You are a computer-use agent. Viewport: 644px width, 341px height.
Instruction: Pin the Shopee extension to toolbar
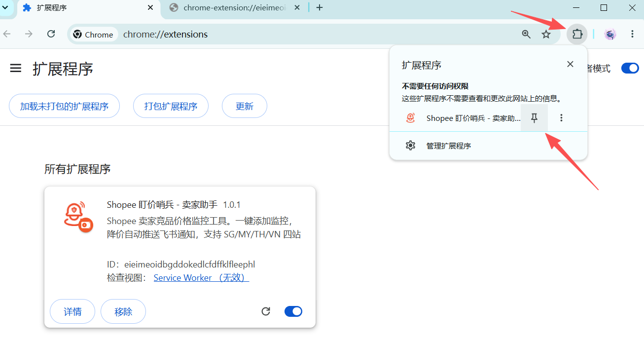click(534, 118)
